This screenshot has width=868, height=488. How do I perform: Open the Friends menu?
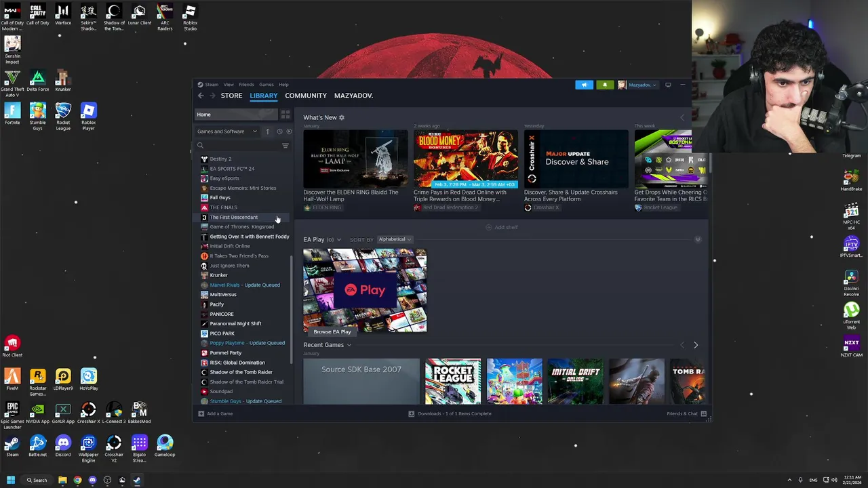click(246, 85)
